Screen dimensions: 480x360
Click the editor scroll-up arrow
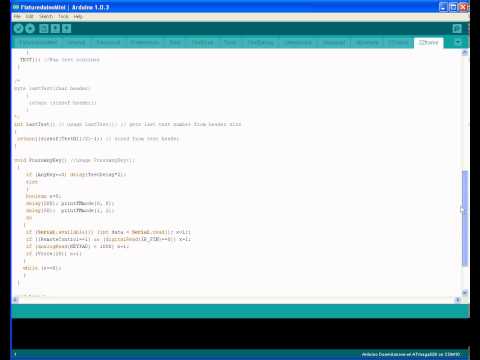coord(465,53)
